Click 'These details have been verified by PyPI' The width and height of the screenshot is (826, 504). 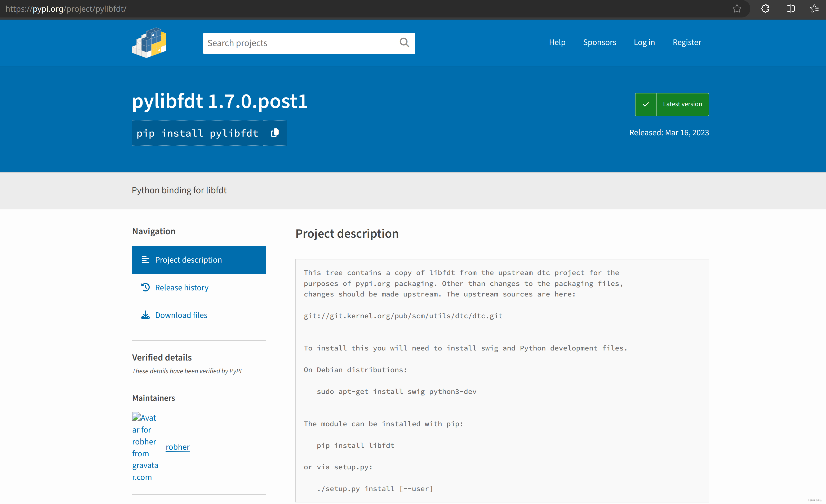coord(187,371)
